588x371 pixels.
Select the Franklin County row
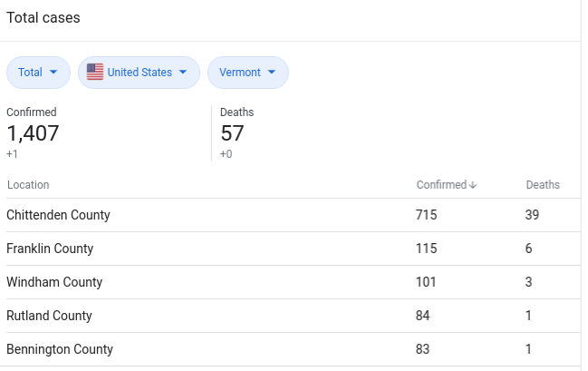[x=294, y=249]
